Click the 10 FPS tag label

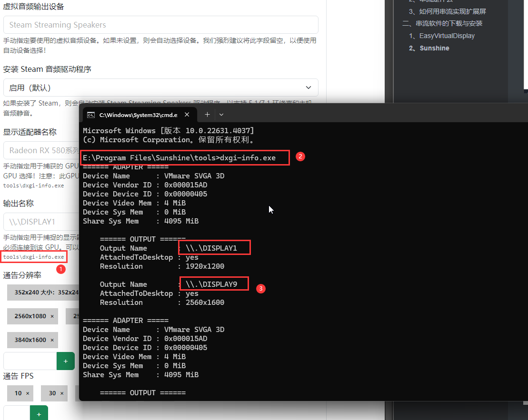point(18,393)
